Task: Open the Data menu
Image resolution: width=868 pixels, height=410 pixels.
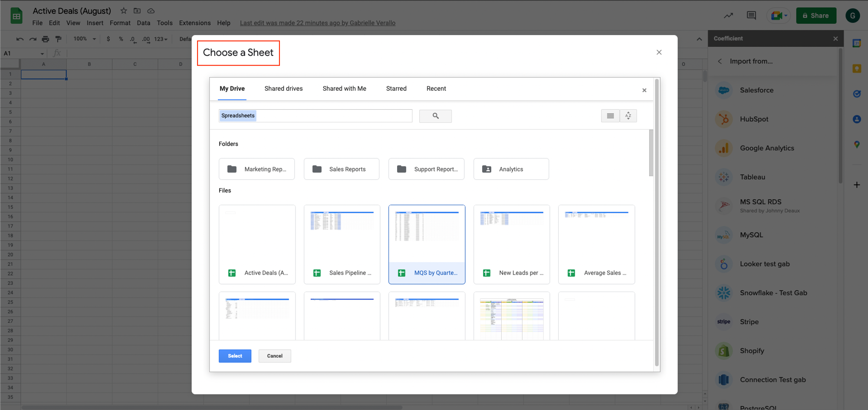Action: (144, 23)
